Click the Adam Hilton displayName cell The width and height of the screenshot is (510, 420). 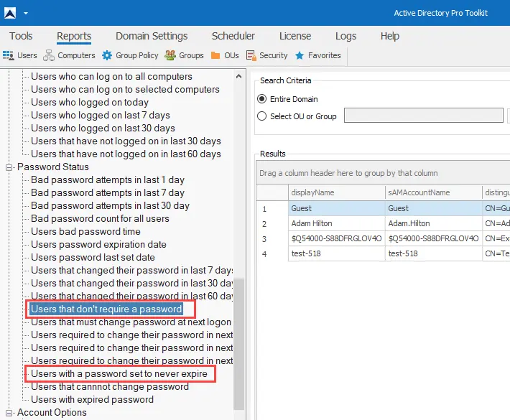pyautogui.click(x=337, y=223)
